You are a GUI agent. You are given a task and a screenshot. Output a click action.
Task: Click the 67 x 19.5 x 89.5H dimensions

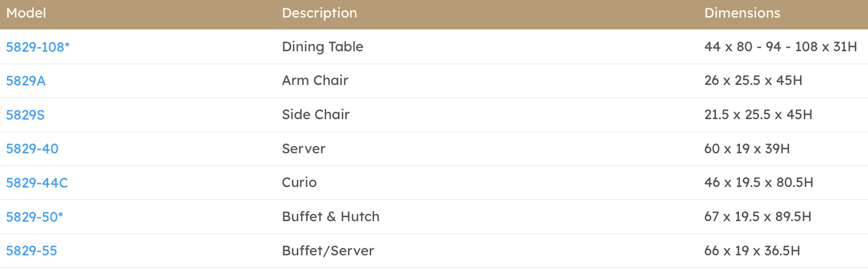757,217
